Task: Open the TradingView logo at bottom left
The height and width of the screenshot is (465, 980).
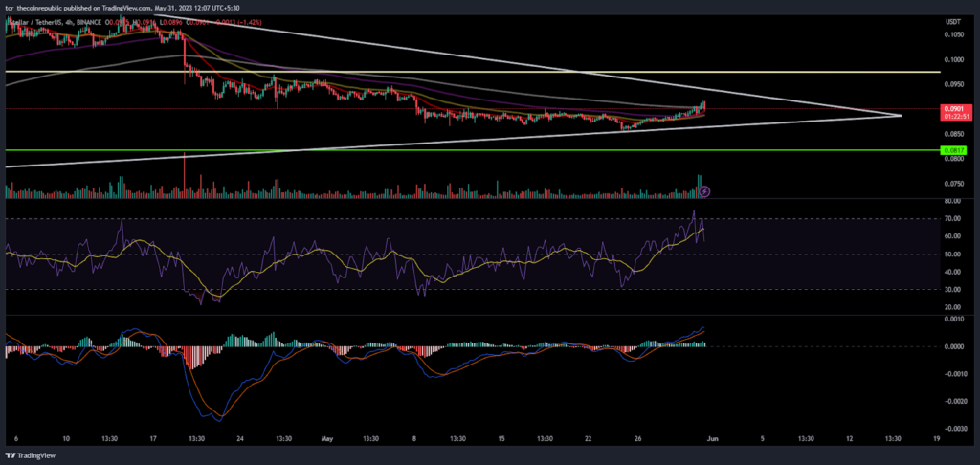Action: [31, 455]
